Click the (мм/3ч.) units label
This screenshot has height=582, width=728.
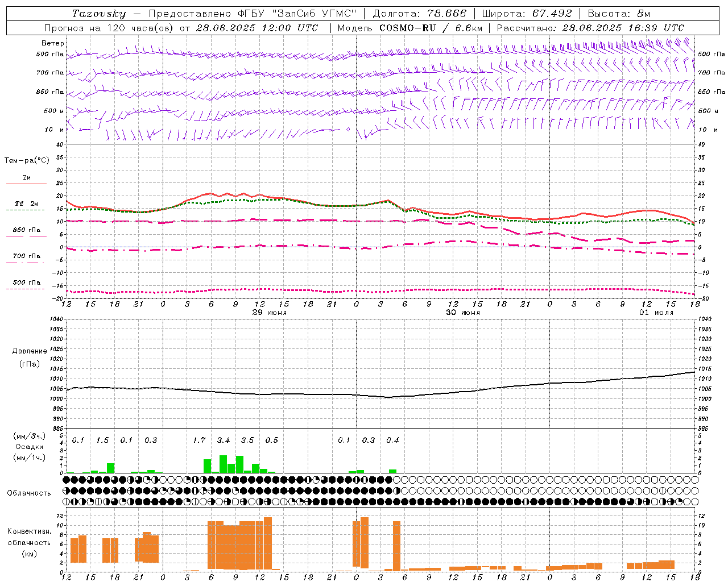coord(30,436)
